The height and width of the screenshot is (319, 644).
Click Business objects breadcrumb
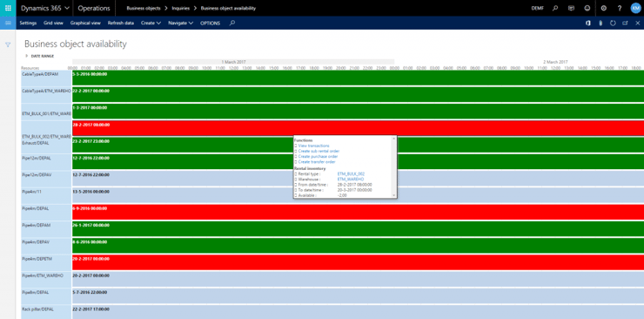(x=144, y=8)
